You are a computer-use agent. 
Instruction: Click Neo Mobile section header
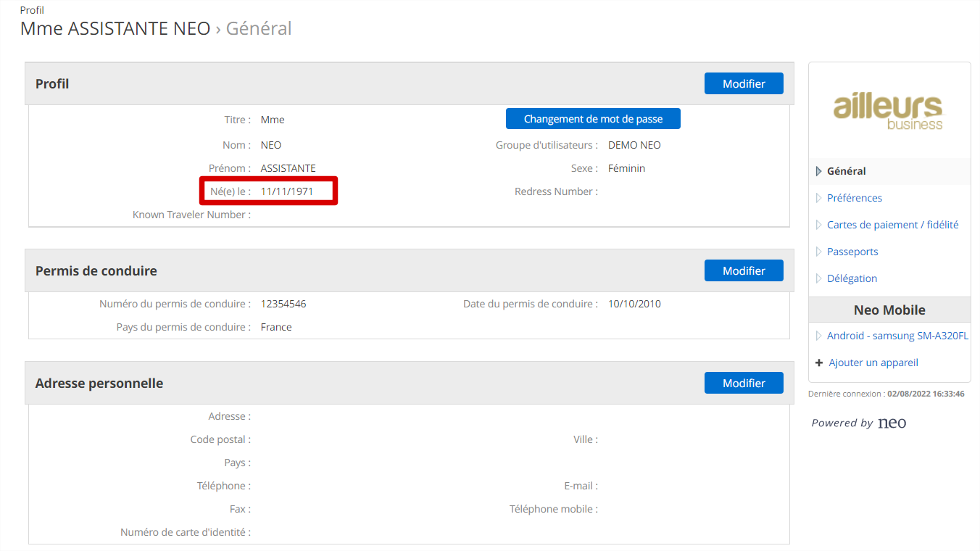889,310
